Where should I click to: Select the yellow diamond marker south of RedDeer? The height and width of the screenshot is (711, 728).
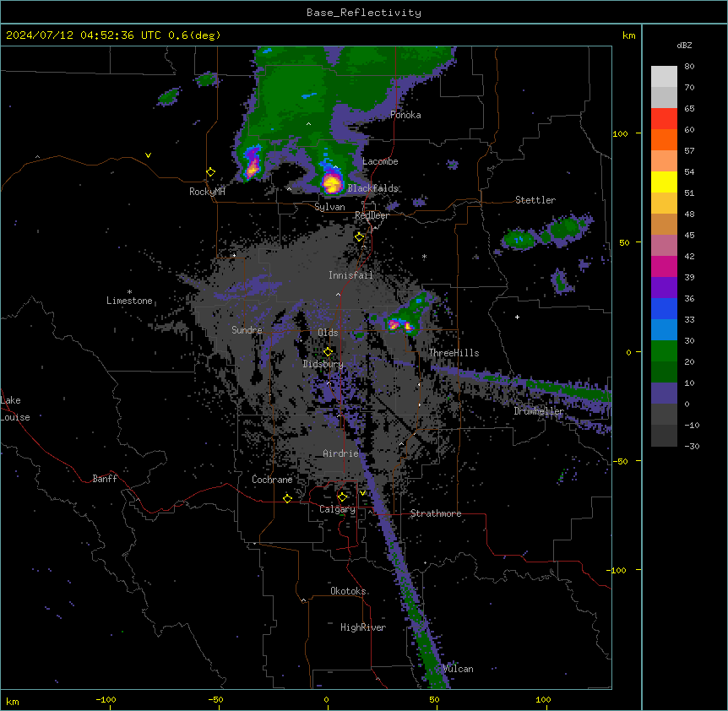(x=360, y=237)
